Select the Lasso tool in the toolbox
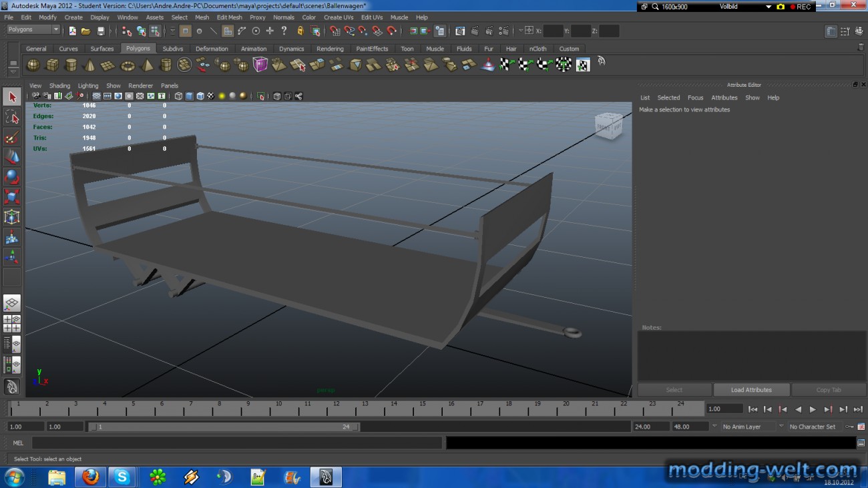This screenshot has width=868, height=488. click(12, 117)
